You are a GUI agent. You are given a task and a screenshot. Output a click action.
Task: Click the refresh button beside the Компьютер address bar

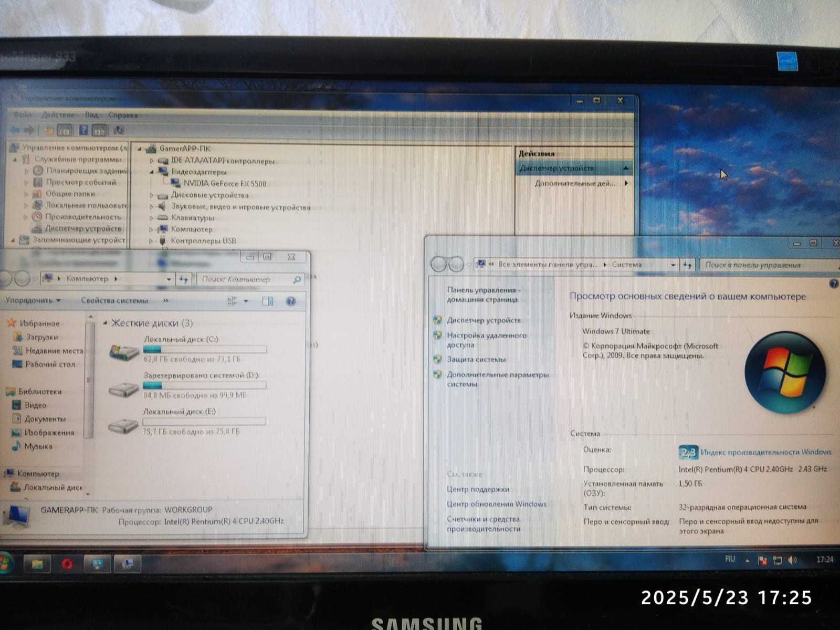(183, 279)
